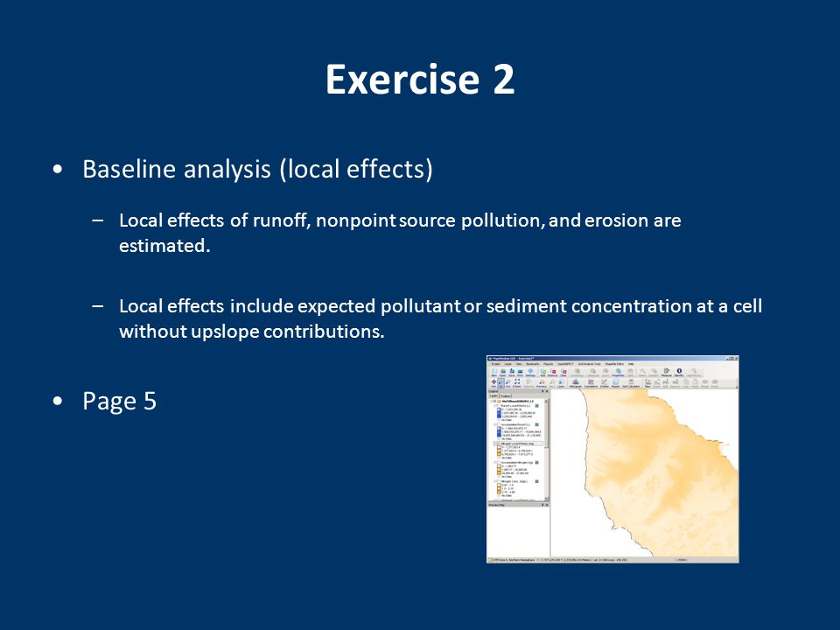Image resolution: width=840 pixels, height=630 pixels.
Task: Click the Print toolbar icon
Action: 520,373
